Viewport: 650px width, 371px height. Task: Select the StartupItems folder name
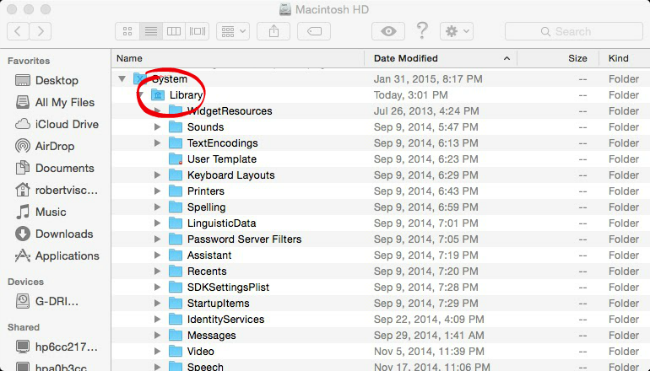(x=218, y=303)
